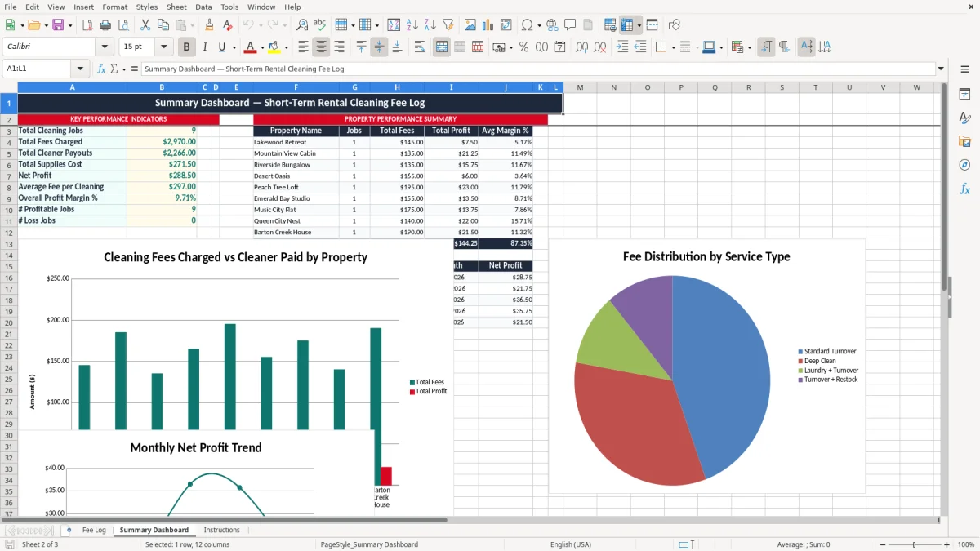The height and width of the screenshot is (551, 980).
Task: Open the Font Color dropdown arrow
Action: tap(262, 47)
